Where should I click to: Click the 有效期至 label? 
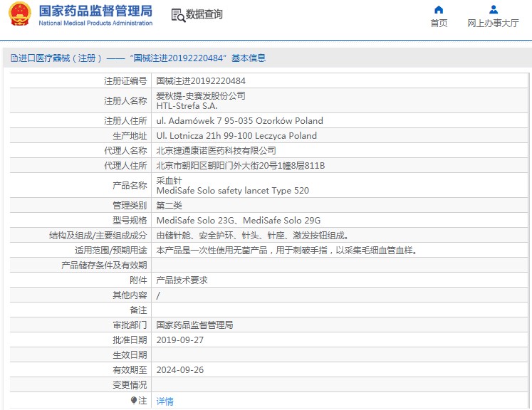(130, 369)
